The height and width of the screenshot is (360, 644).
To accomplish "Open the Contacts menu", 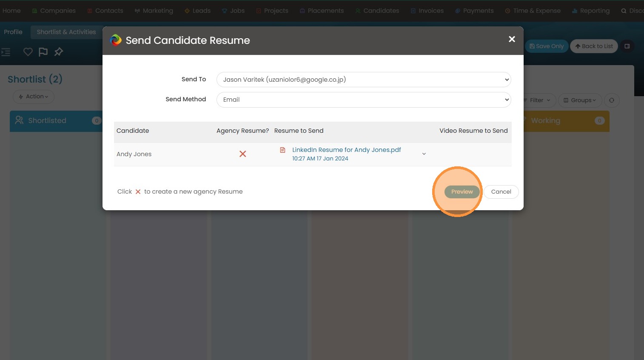I will coord(105,11).
